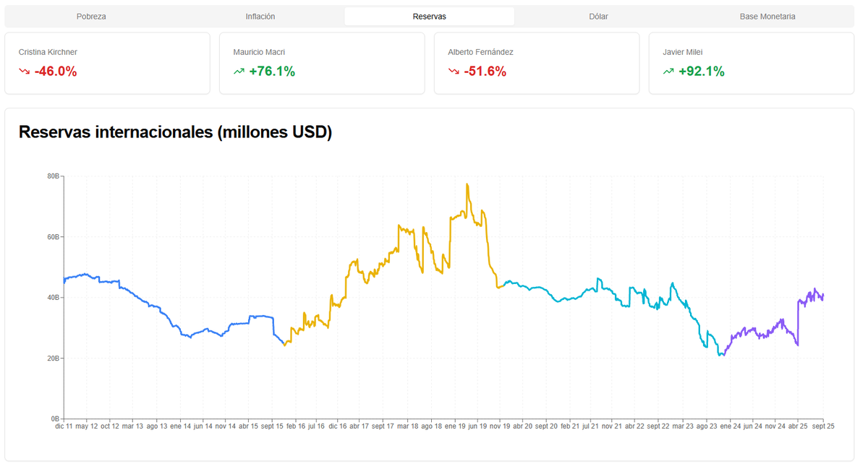Select the Javier Milei name label
The image size is (868, 472).
click(683, 52)
